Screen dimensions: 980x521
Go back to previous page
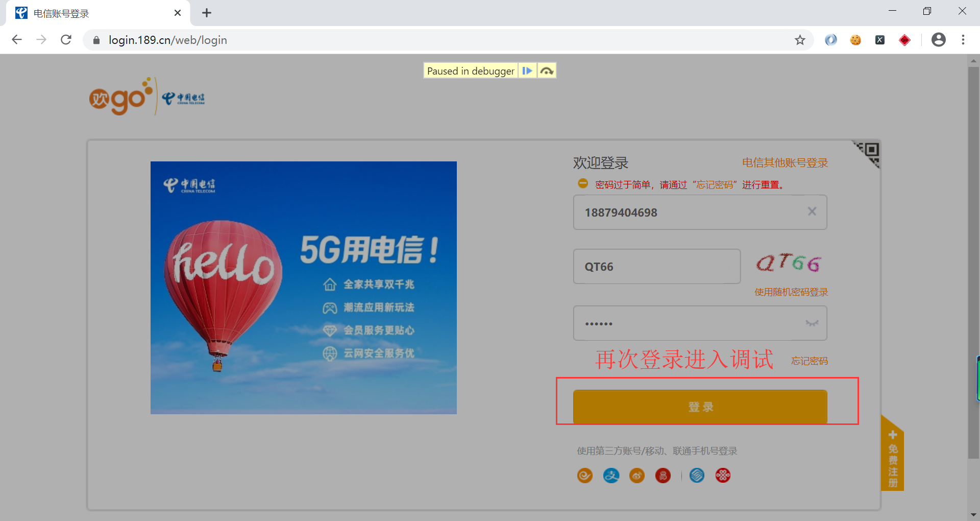tap(17, 40)
